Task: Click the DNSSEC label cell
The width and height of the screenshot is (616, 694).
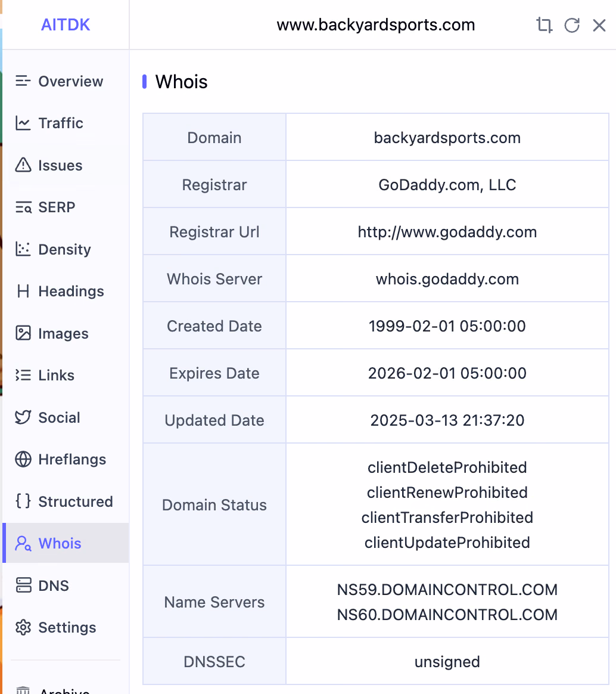Action: coord(214,662)
